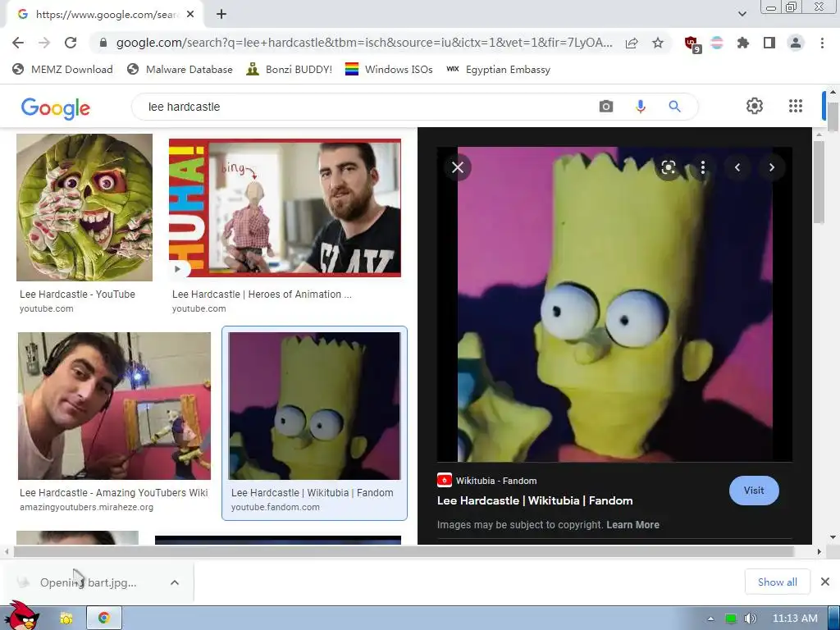This screenshot has height=630, width=840.
Task: Click Wikitubia - Fandom source label
Action: pos(496,481)
